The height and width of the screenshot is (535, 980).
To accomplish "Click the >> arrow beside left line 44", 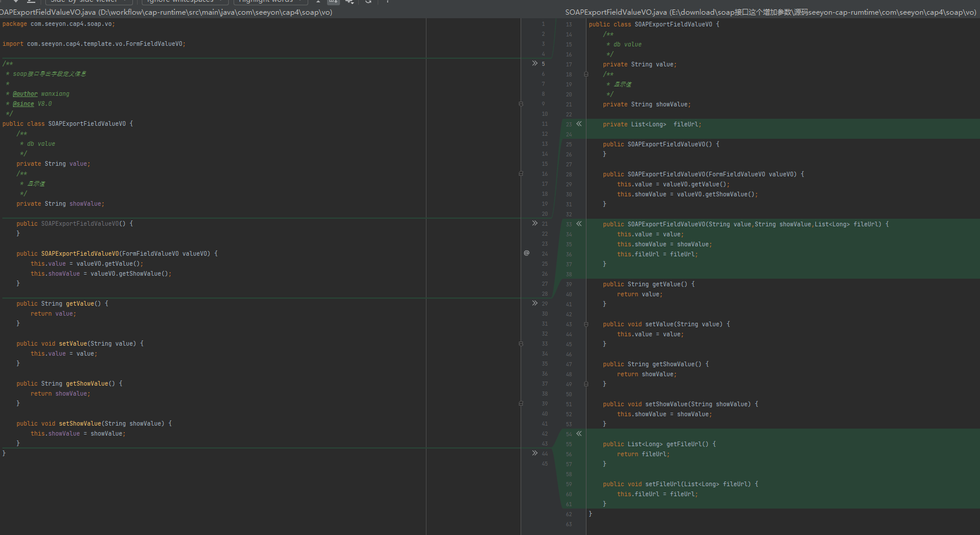I will click(x=535, y=453).
